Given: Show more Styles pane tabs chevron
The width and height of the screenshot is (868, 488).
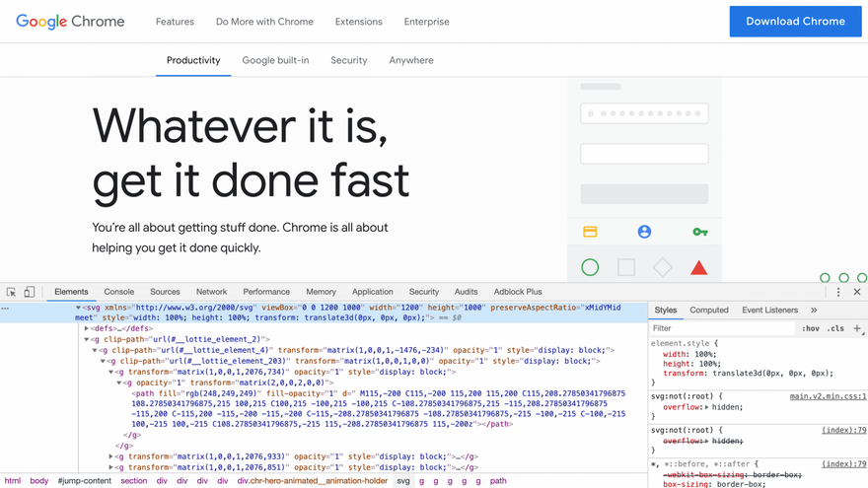Looking at the screenshot, I should point(814,310).
